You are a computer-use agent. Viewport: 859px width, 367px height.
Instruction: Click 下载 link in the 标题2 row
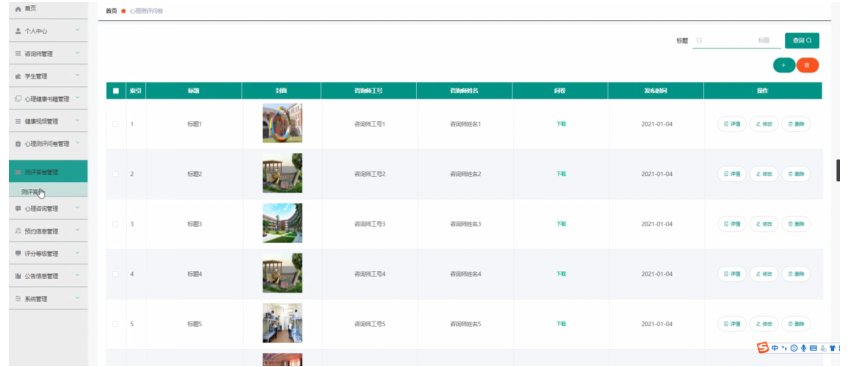click(x=561, y=174)
